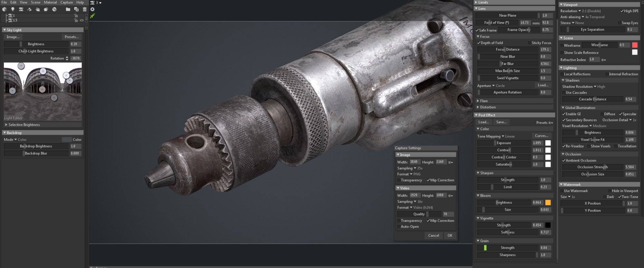Click the Post Effect Save... button
This screenshot has height=268, width=644.
501,122
